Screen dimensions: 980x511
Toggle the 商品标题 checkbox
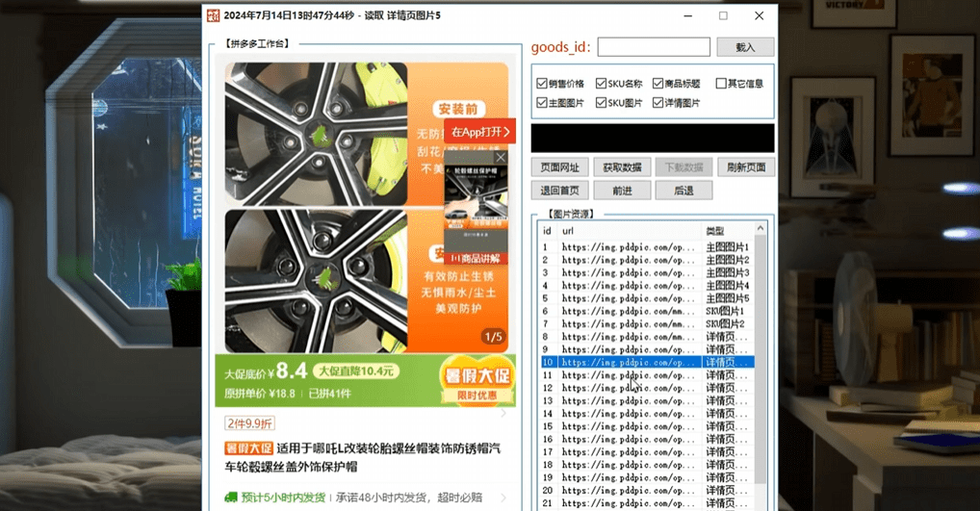pyautogui.click(x=658, y=83)
